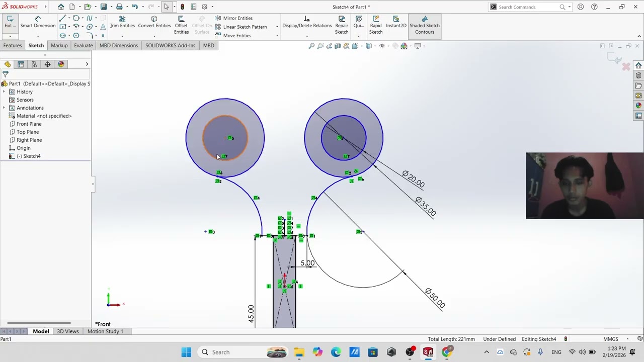Open the Trim Entities dropdown arrow

[122, 36]
